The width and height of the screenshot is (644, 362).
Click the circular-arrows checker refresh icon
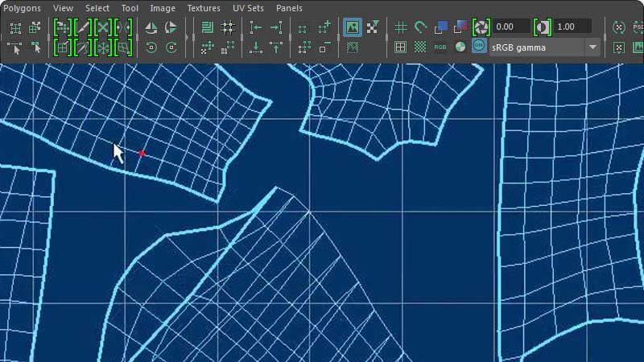click(618, 27)
